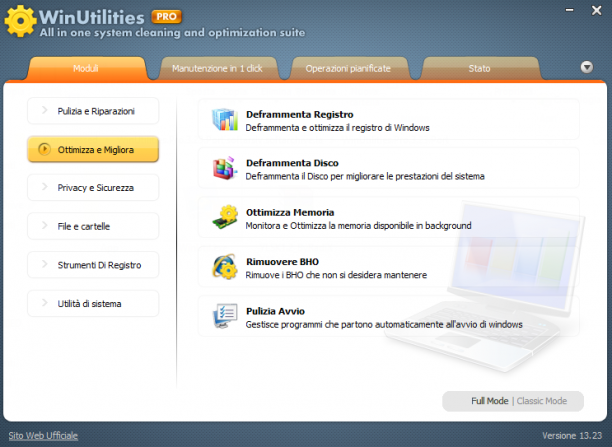Click the Deframmenta Disco colored blocks icon

click(225, 168)
